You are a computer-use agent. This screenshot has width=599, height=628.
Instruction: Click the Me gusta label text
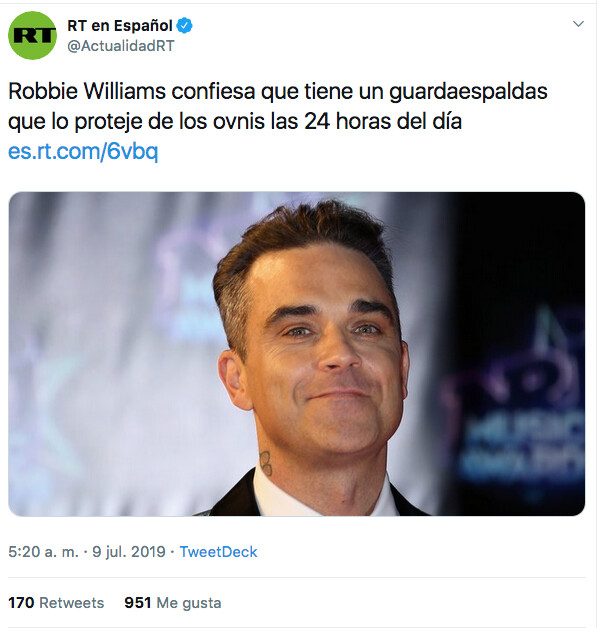point(189,603)
